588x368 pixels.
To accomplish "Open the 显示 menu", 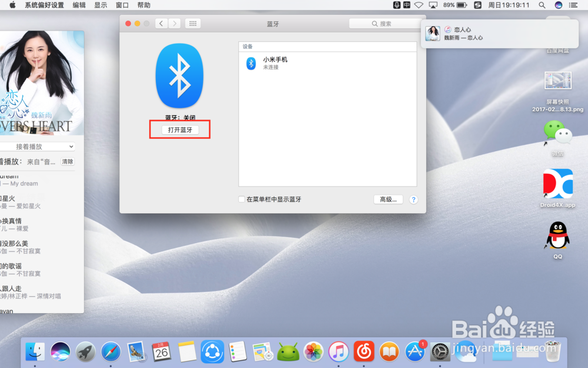I will pyautogui.click(x=101, y=5).
